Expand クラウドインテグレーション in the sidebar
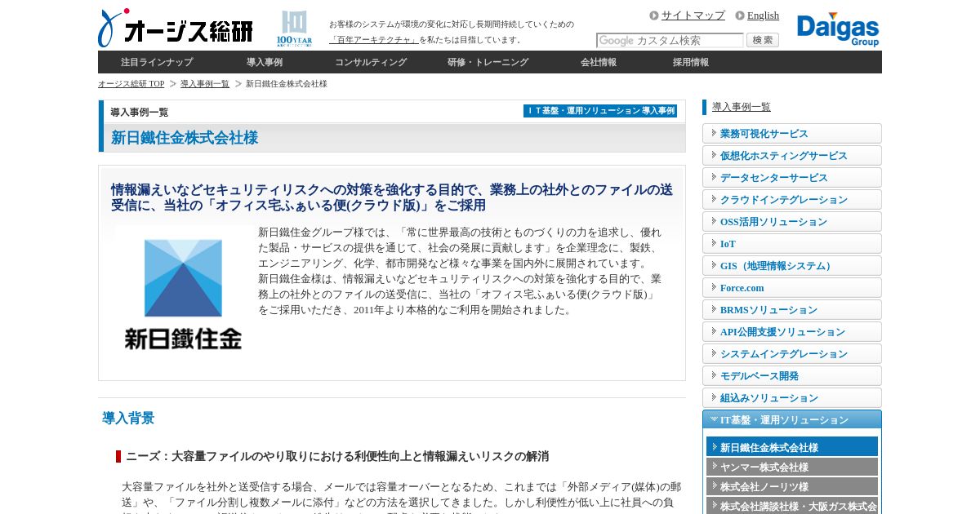 point(792,200)
